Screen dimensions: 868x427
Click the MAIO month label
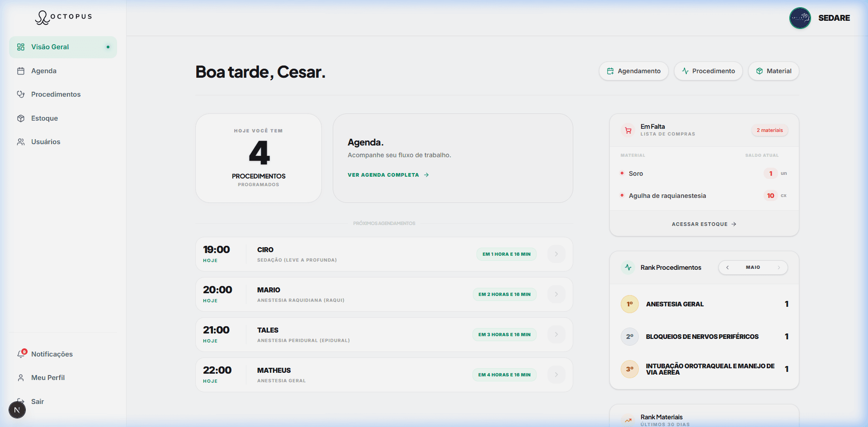(753, 267)
